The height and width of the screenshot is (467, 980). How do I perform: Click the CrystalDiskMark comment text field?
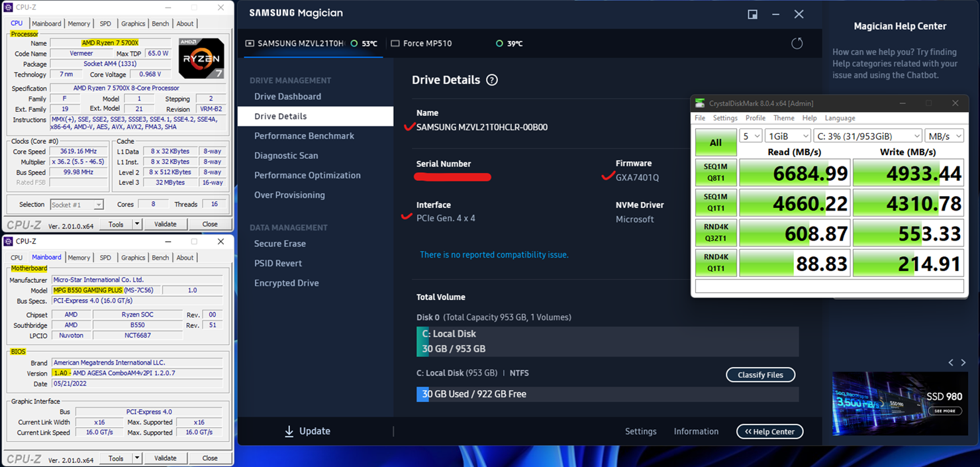(x=829, y=286)
